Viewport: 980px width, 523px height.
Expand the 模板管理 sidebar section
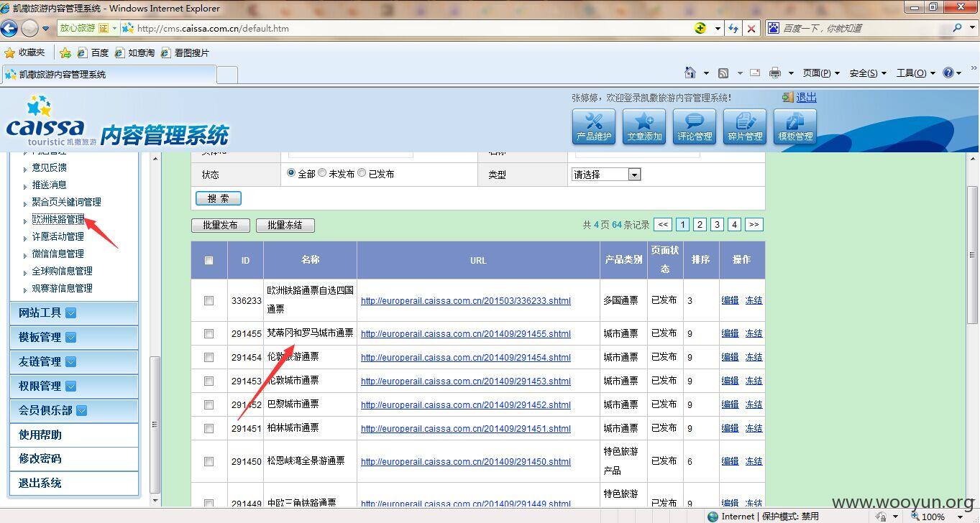click(x=70, y=337)
